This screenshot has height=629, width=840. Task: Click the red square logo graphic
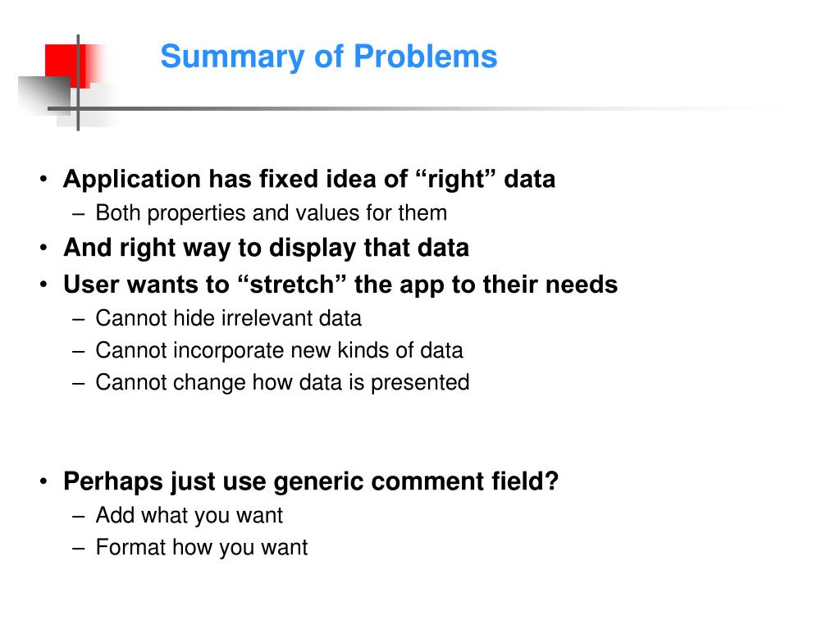pos(67,66)
